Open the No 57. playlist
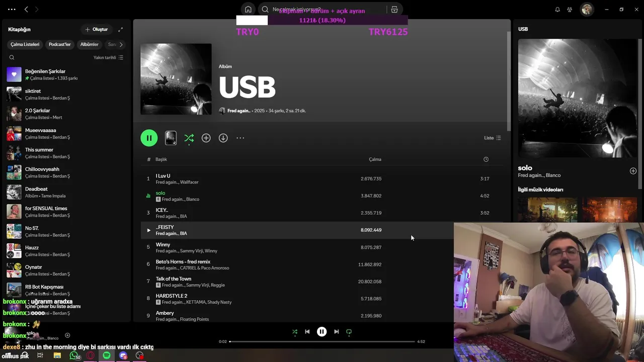 (65, 231)
